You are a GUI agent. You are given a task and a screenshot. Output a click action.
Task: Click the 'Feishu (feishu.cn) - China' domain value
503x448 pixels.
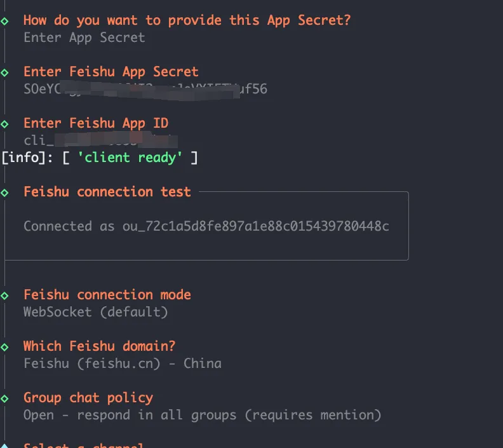122,363
